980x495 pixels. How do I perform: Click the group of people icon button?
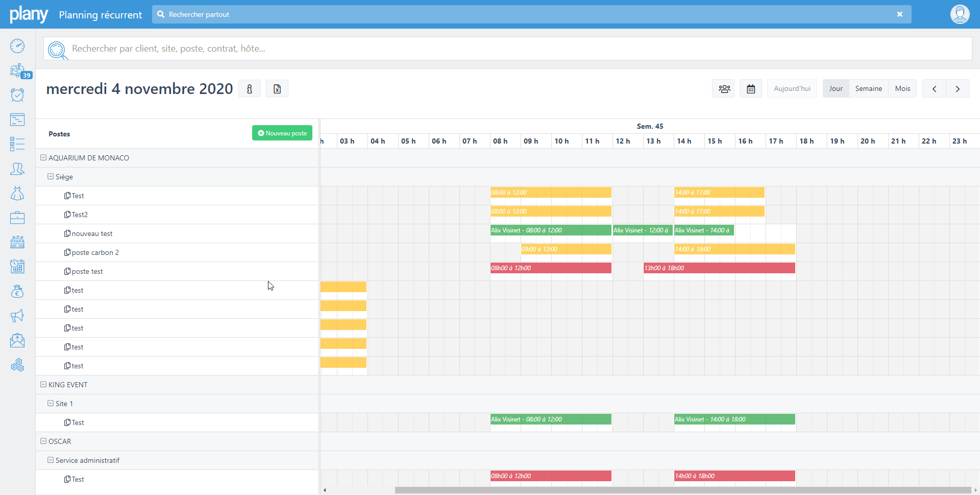pos(724,89)
